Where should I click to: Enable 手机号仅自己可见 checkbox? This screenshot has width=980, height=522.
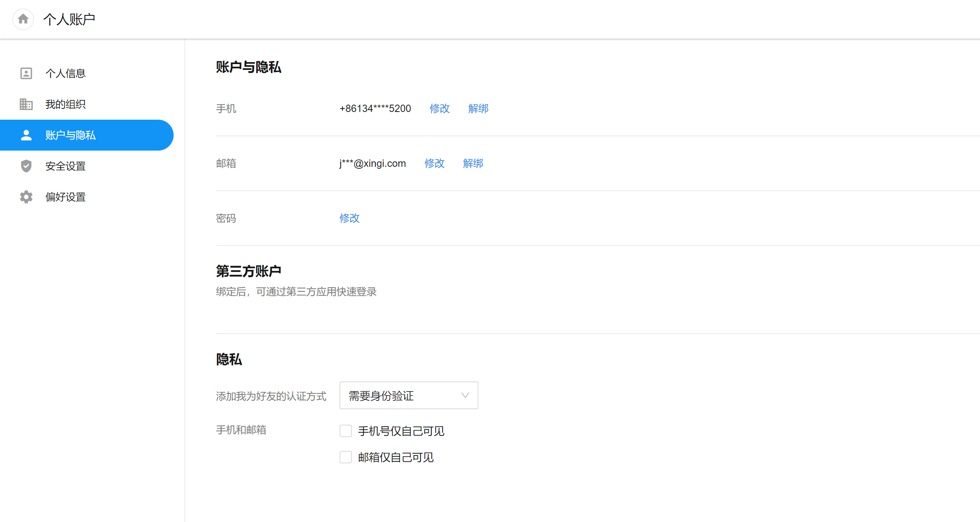[x=345, y=431]
